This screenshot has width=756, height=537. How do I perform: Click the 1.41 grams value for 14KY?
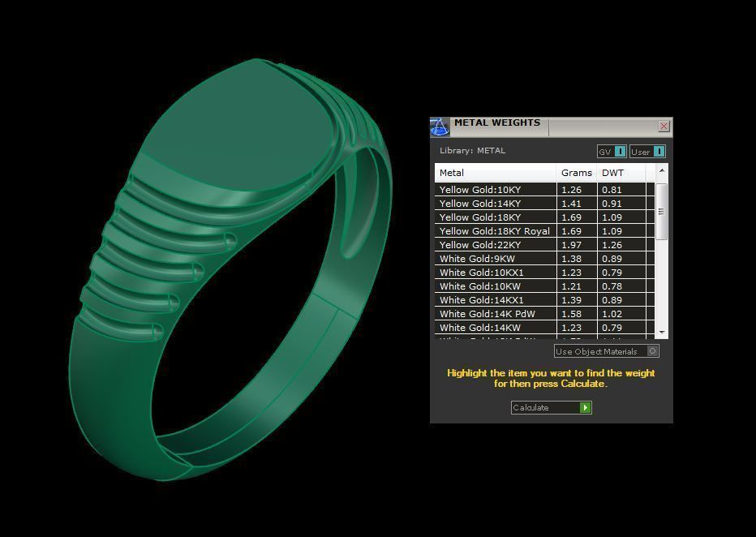coord(571,204)
